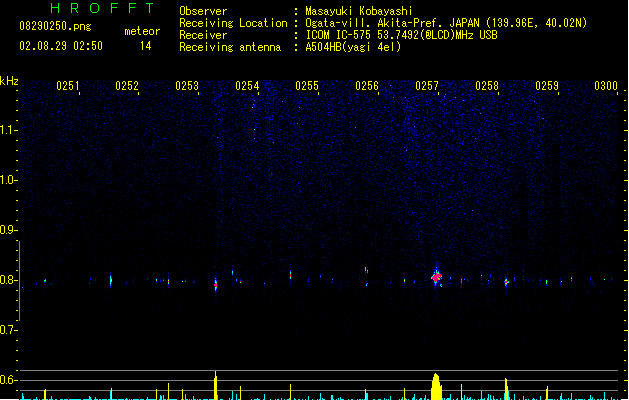The width and height of the screenshot is (629, 400).
Task: Click the 1.1 kHz axis label
Action: tap(8, 130)
